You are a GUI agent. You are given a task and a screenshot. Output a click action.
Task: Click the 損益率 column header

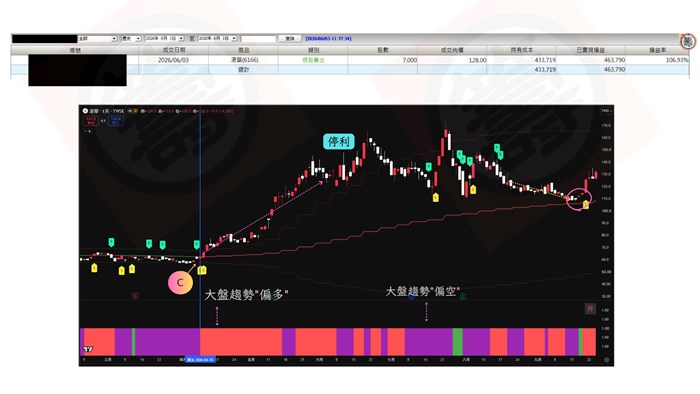(x=657, y=50)
